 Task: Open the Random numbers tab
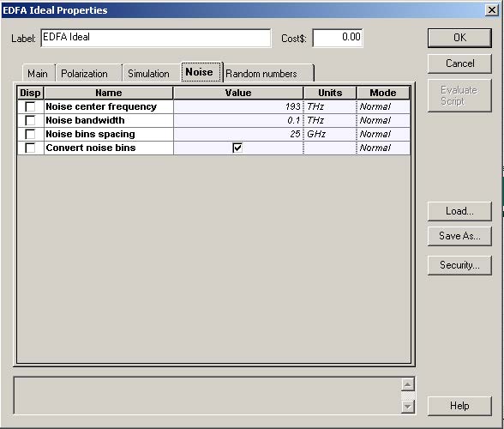[x=268, y=74]
